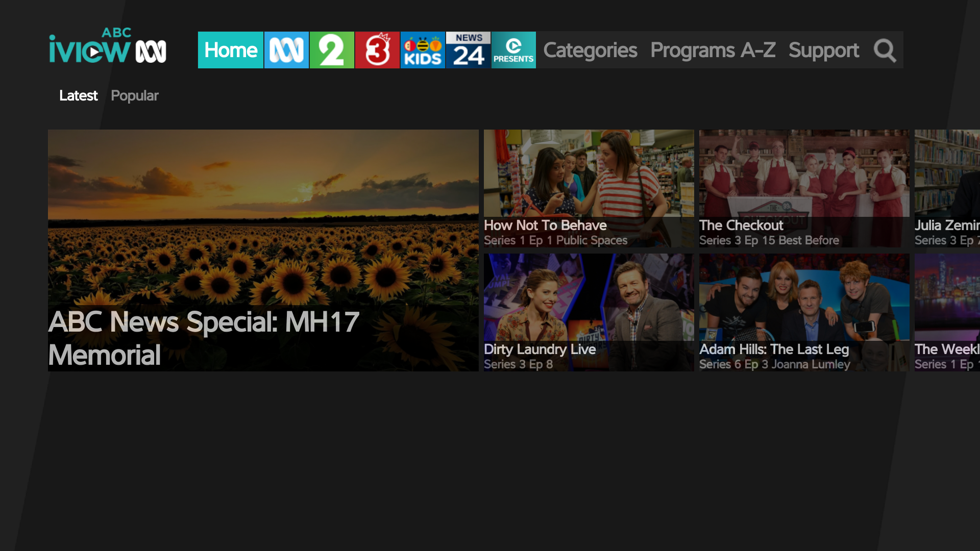The image size is (980, 551).
Task: Select the ABC1 channel icon
Action: coord(286,50)
